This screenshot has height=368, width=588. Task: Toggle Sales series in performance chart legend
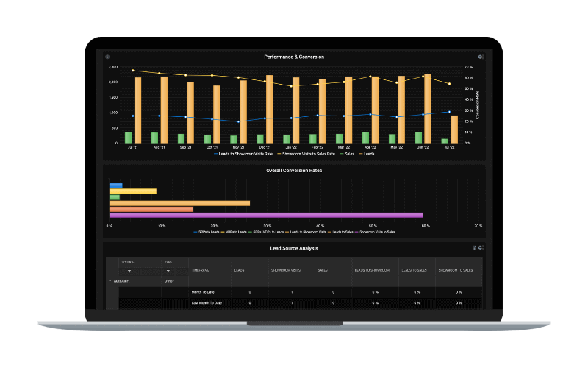(347, 154)
